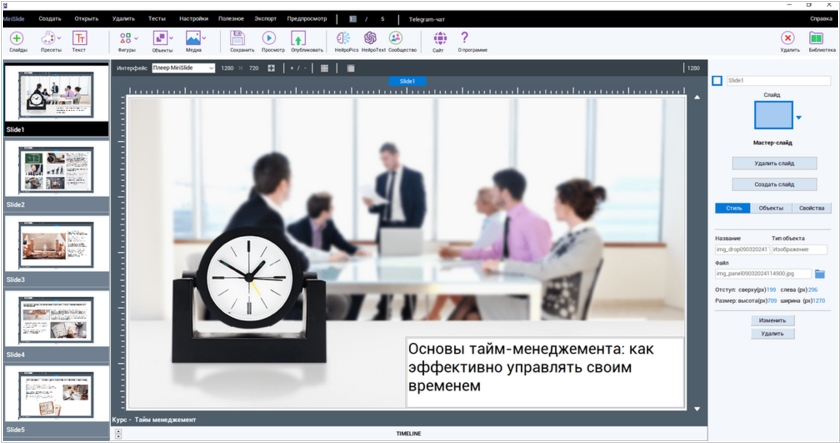This screenshot has height=443, width=840.
Task: Start preview with the Просмотр icon
Action: [x=269, y=38]
